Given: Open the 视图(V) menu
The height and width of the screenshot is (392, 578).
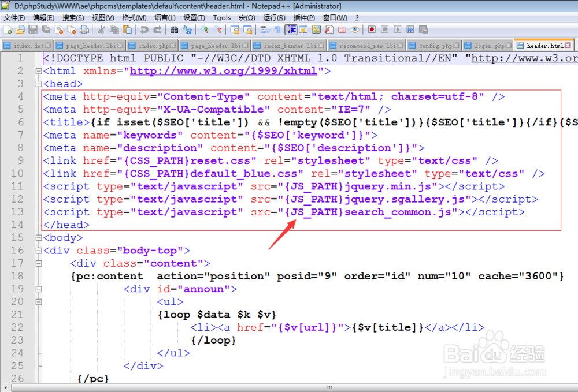Looking at the screenshot, I should (x=103, y=18).
